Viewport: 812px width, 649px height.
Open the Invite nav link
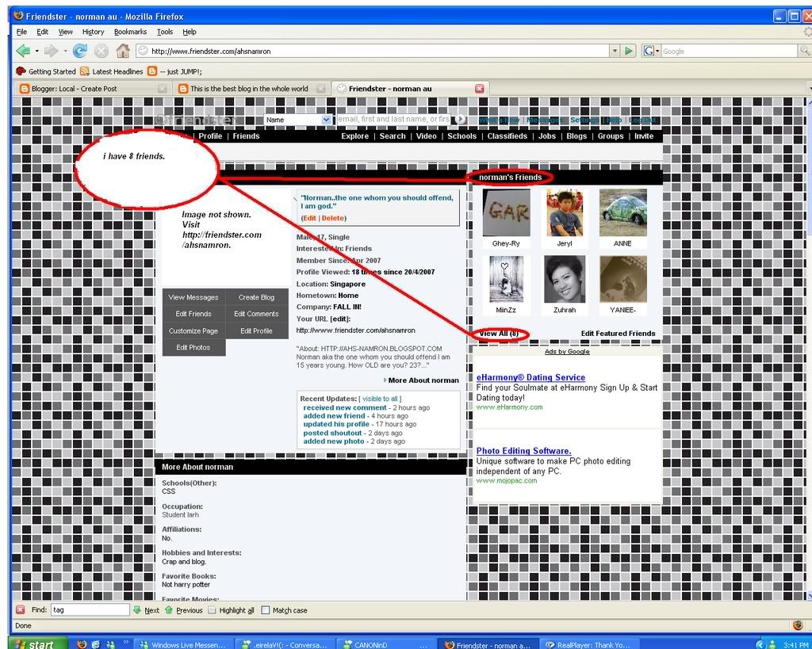click(644, 136)
